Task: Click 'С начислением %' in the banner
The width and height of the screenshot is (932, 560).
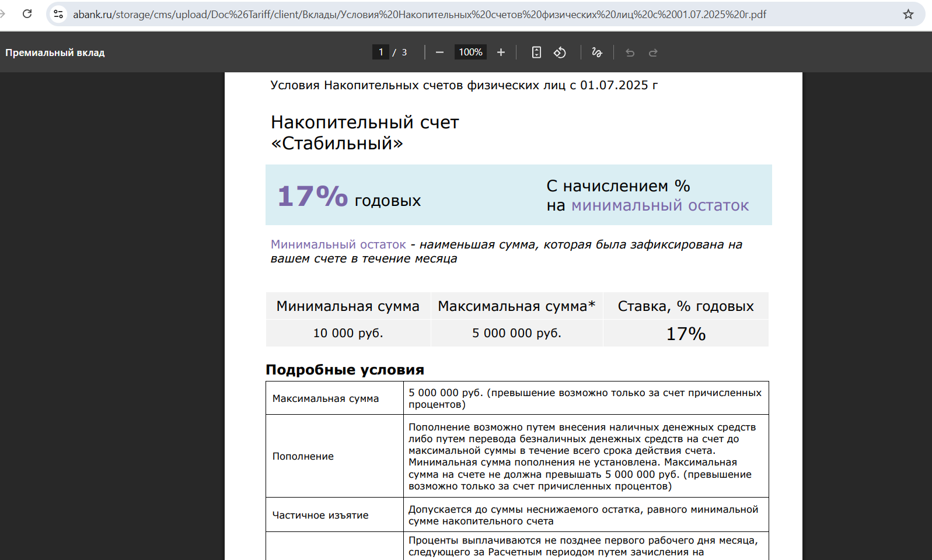Action: (x=618, y=186)
